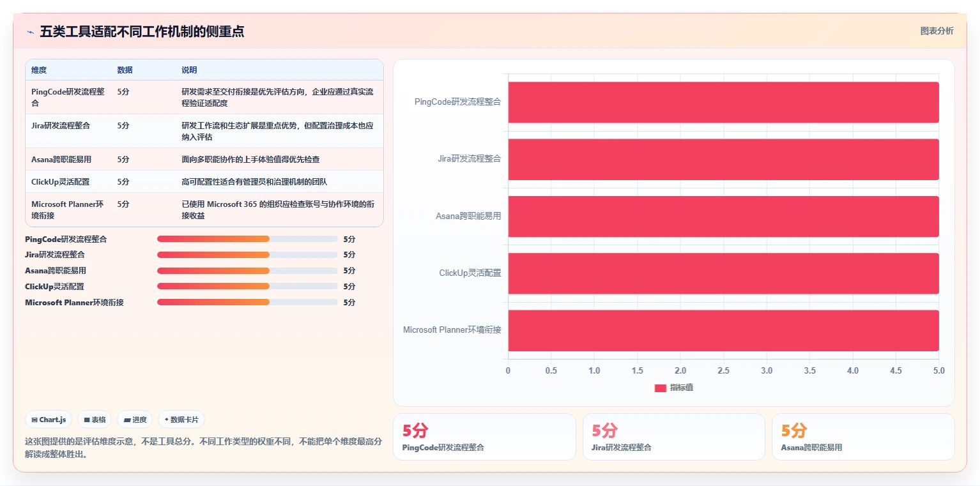Click the Asana跨职能易用 chart bar
The height and width of the screenshot is (486, 980).
723,216
